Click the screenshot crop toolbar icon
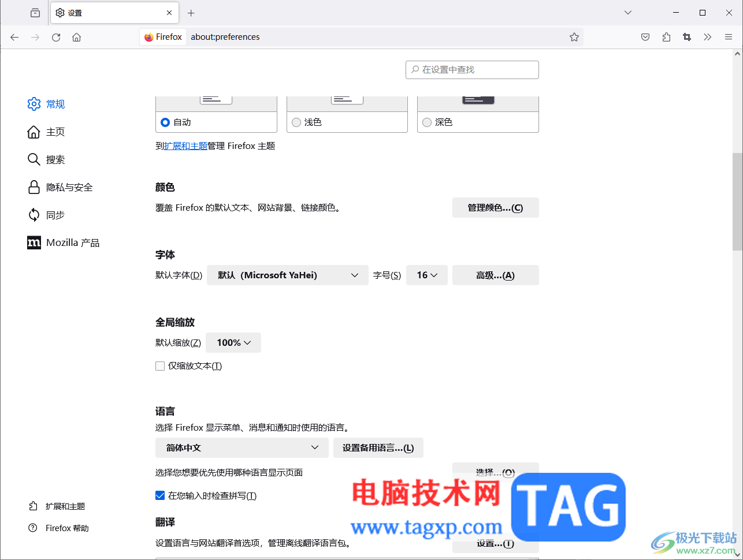Viewport: 743px width, 560px height. 687,37
